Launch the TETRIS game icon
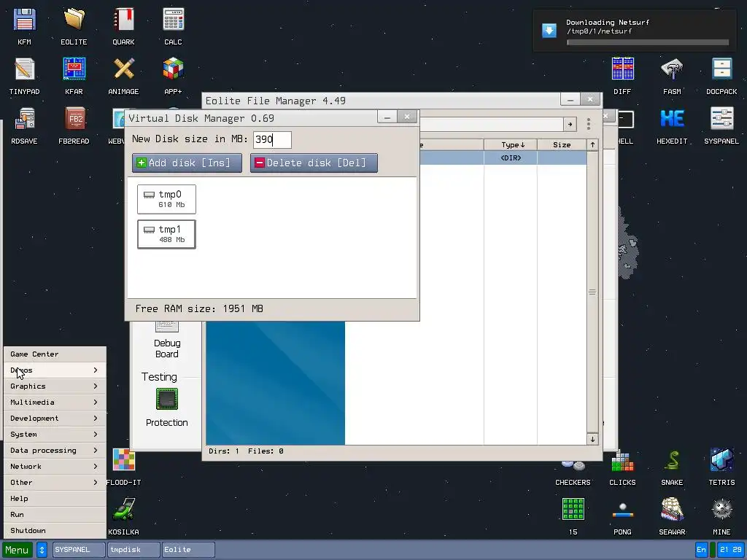Screen dimensions: 747x560 click(x=721, y=461)
